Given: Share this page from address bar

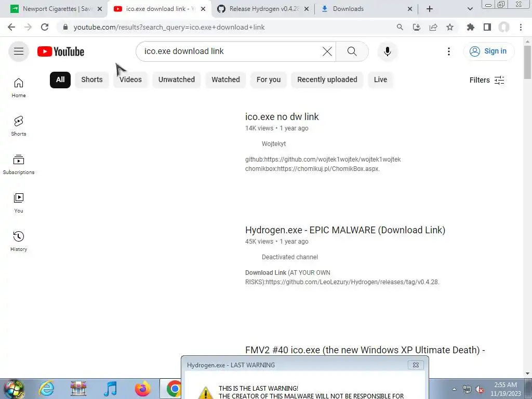Looking at the screenshot, I should click(x=433, y=27).
